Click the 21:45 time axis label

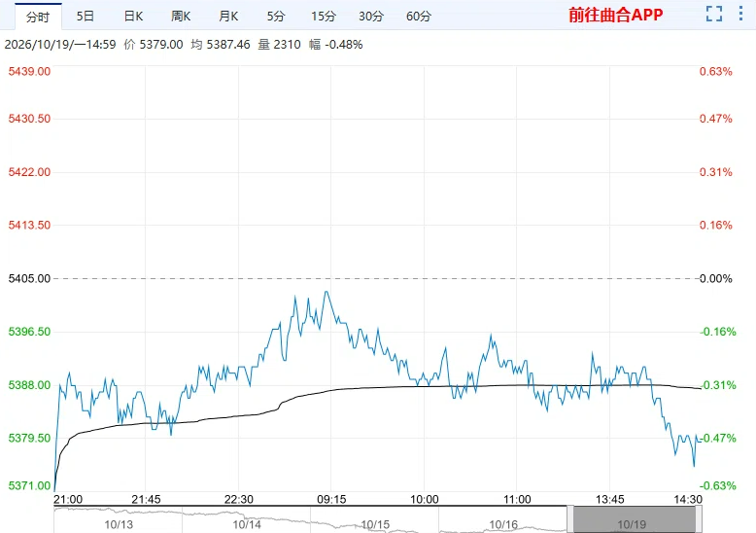pyautogui.click(x=146, y=499)
